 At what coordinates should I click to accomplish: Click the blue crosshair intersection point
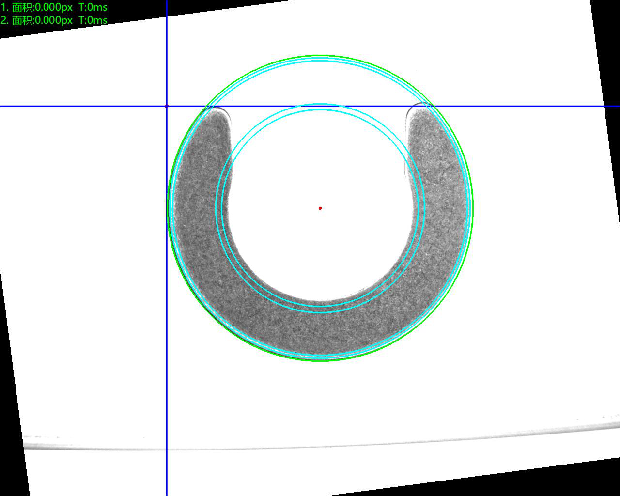pyautogui.click(x=166, y=106)
